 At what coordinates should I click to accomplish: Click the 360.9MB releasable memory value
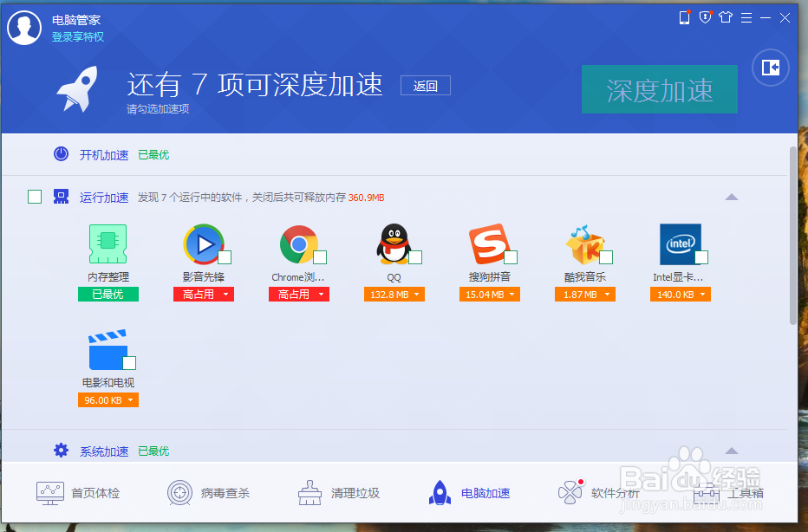pos(367,198)
